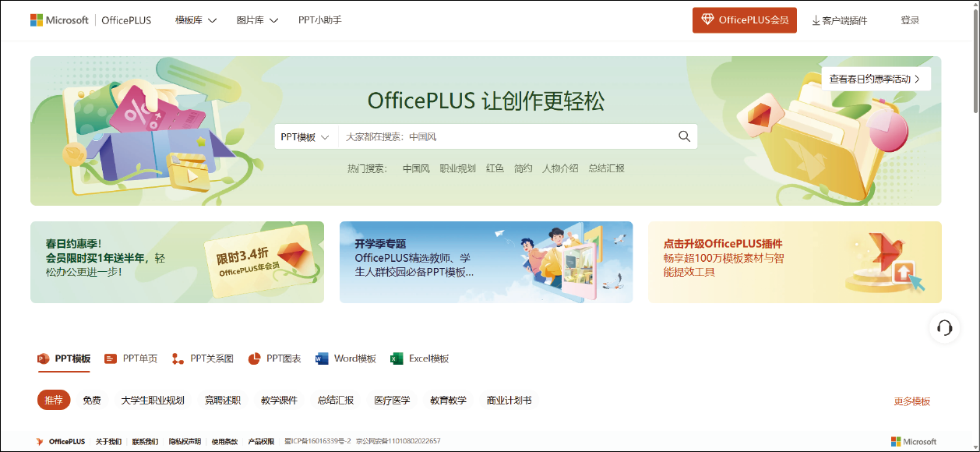
Task: Click the search magnifier icon
Action: click(x=684, y=136)
